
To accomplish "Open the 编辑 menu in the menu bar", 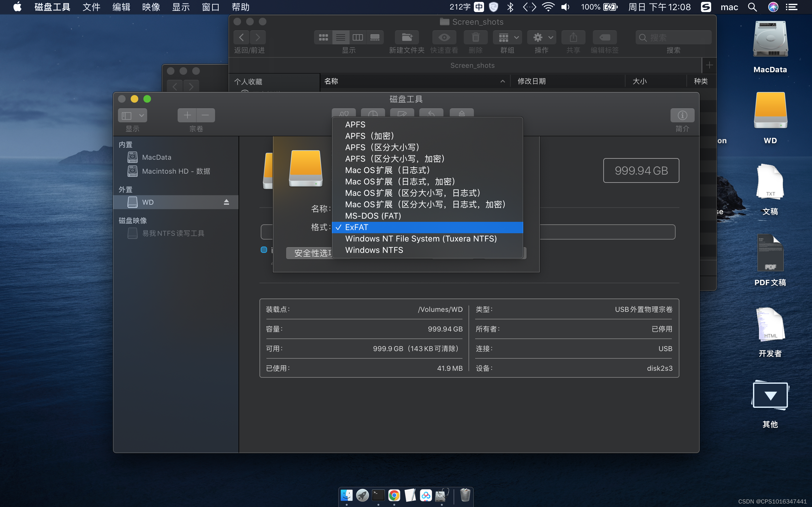I will tap(121, 7).
